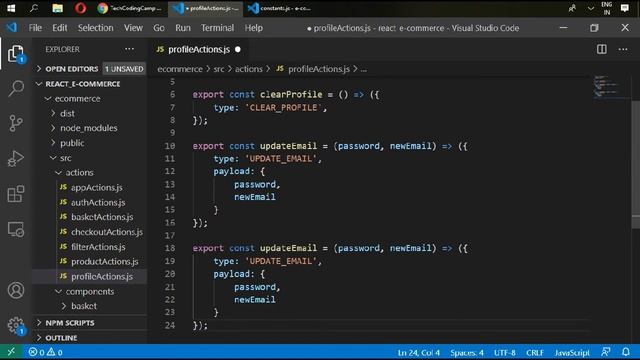Open the Manage gear menu
The height and width of the screenshot is (360, 640).
tap(16, 325)
